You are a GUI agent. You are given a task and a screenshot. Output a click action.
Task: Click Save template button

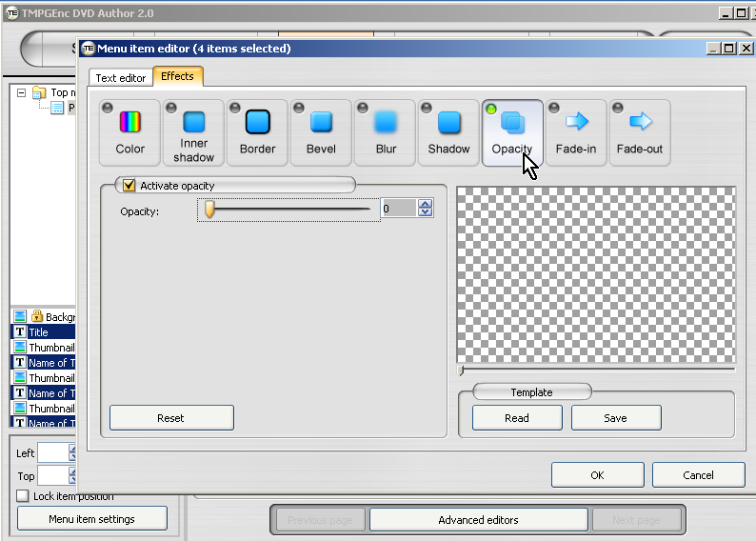pyautogui.click(x=616, y=417)
